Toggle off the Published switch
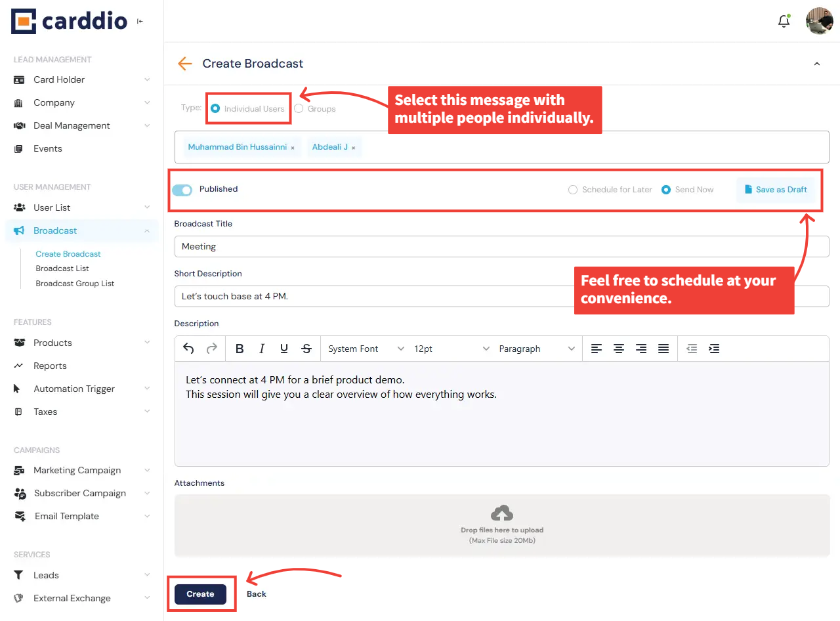 pyautogui.click(x=182, y=189)
